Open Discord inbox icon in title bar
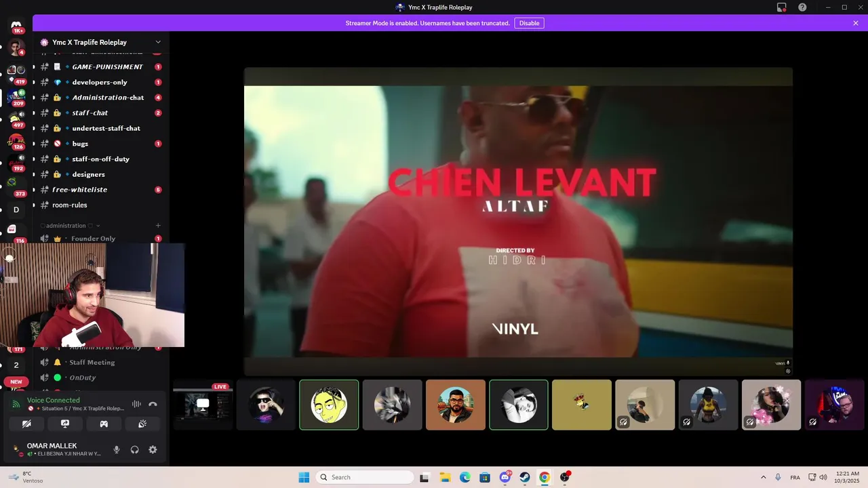The image size is (868, 488). coord(782,7)
